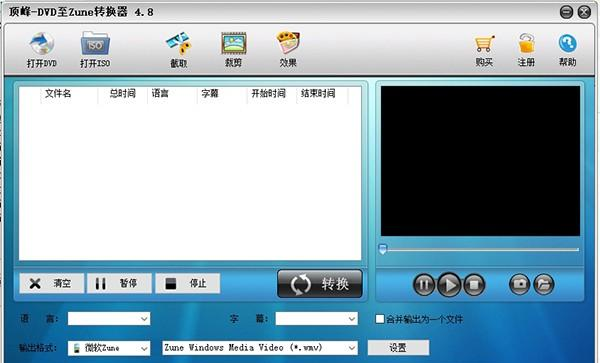600x363 pixels.
Task: Pause conversion with 暂停 button
Action: pos(119,283)
